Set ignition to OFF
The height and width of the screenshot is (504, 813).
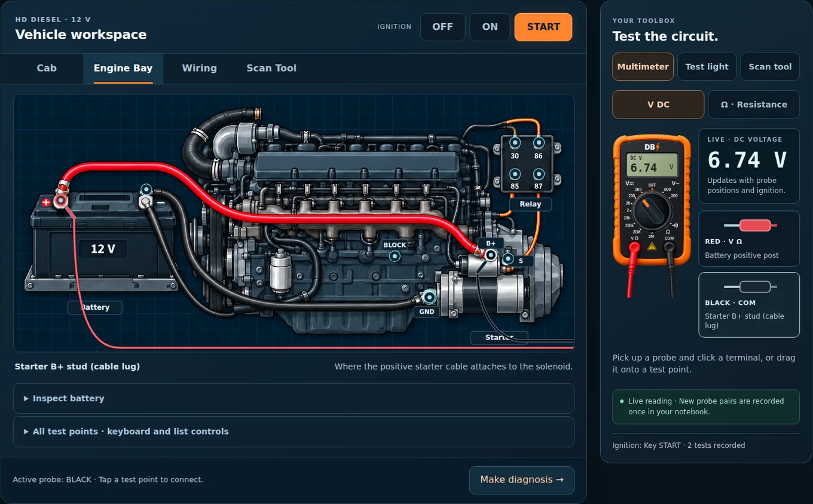[442, 27]
